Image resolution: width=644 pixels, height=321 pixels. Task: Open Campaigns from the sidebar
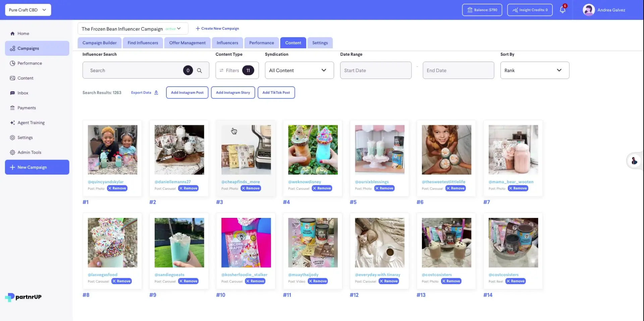[28, 48]
